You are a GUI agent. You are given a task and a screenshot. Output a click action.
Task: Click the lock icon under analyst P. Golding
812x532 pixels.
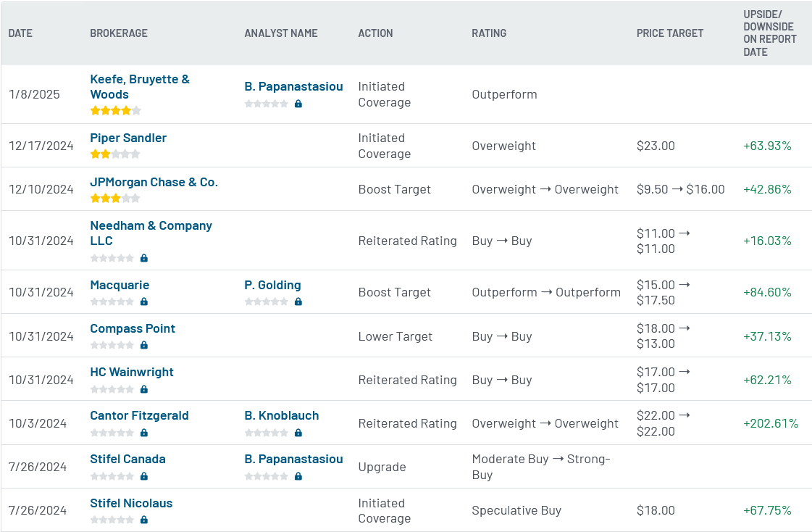(298, 302)
